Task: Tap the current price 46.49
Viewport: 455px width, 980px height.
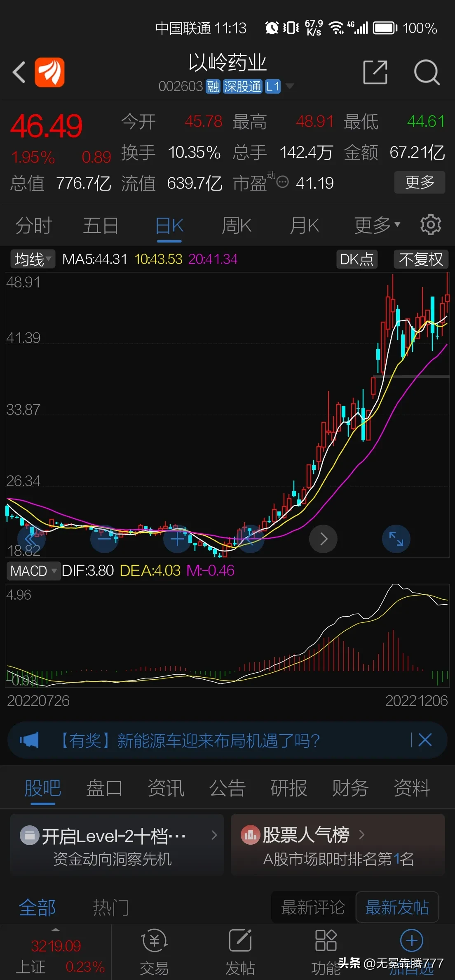Action: pyautogui.click(x=46, y=126)
